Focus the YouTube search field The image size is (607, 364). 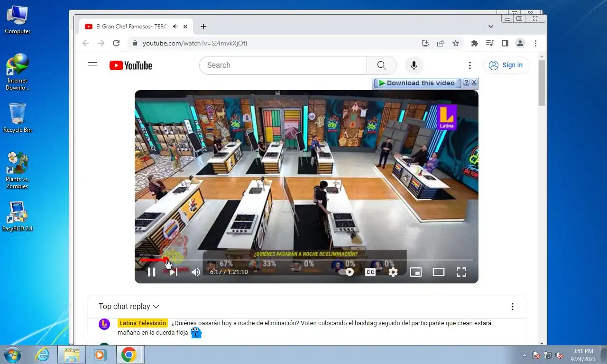pos(283,65)
